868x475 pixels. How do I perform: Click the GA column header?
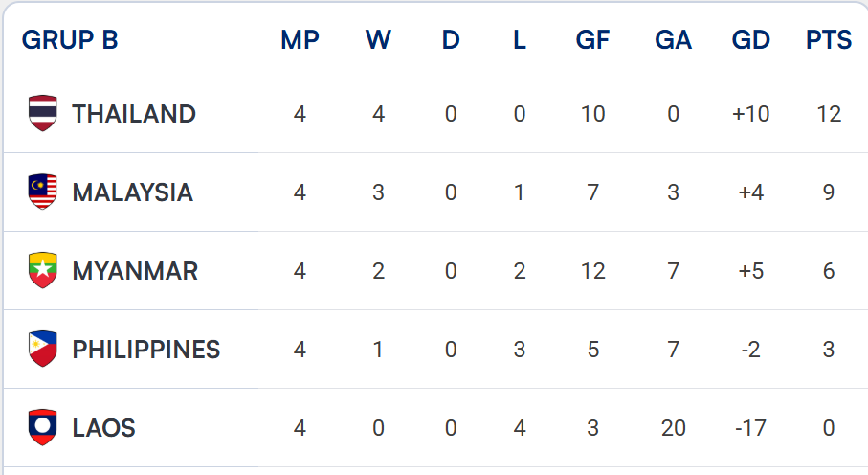pos(673,40)
